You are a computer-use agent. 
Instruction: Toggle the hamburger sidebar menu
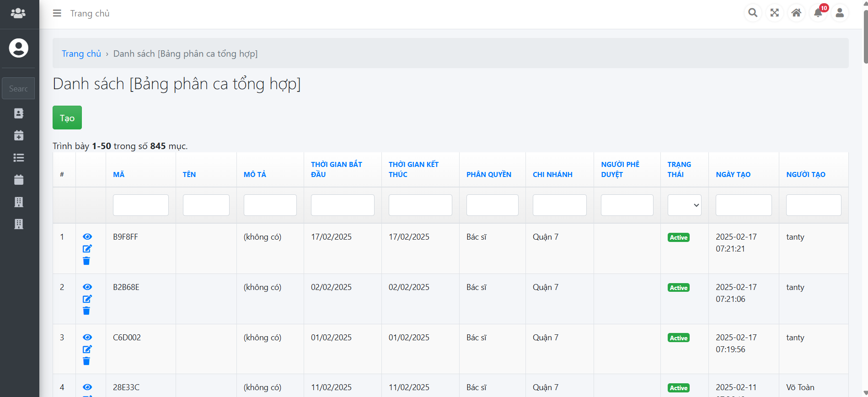[57, 13]
